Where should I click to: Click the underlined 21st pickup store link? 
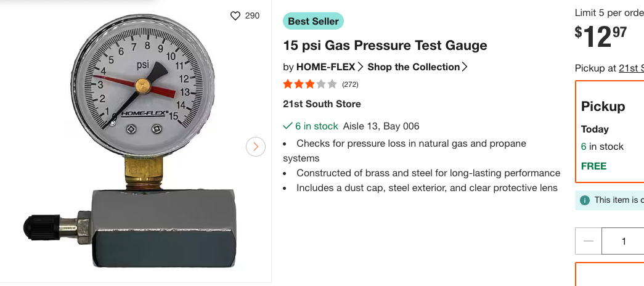tap(631, 68)
